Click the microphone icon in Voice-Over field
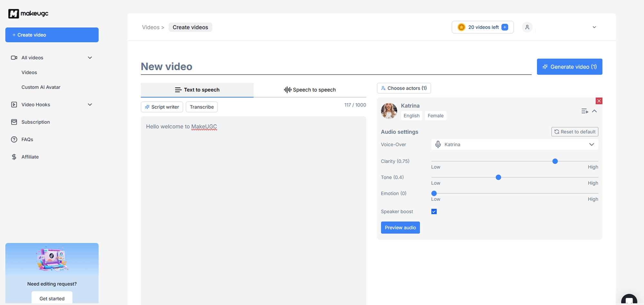 coord(438,144)
